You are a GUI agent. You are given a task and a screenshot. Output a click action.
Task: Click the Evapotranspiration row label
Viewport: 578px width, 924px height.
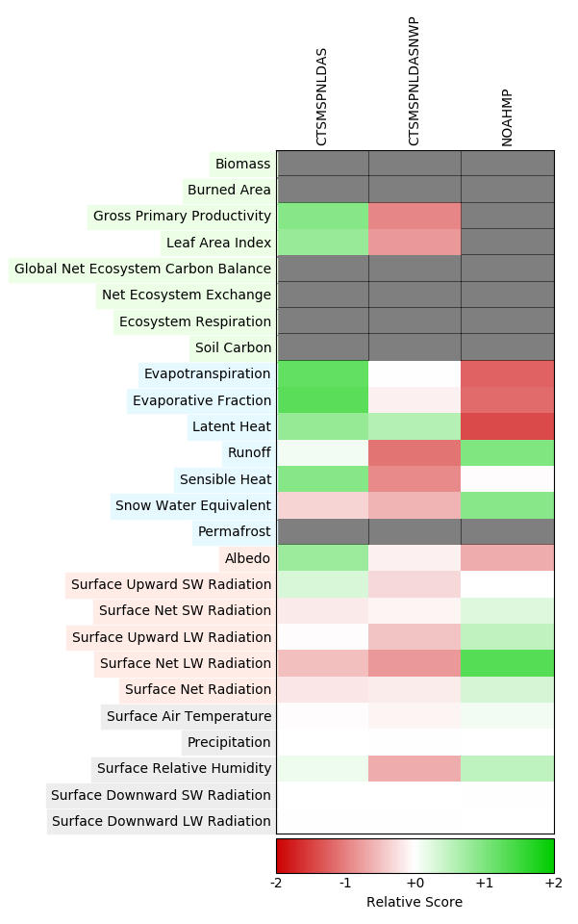coord(207,374)
